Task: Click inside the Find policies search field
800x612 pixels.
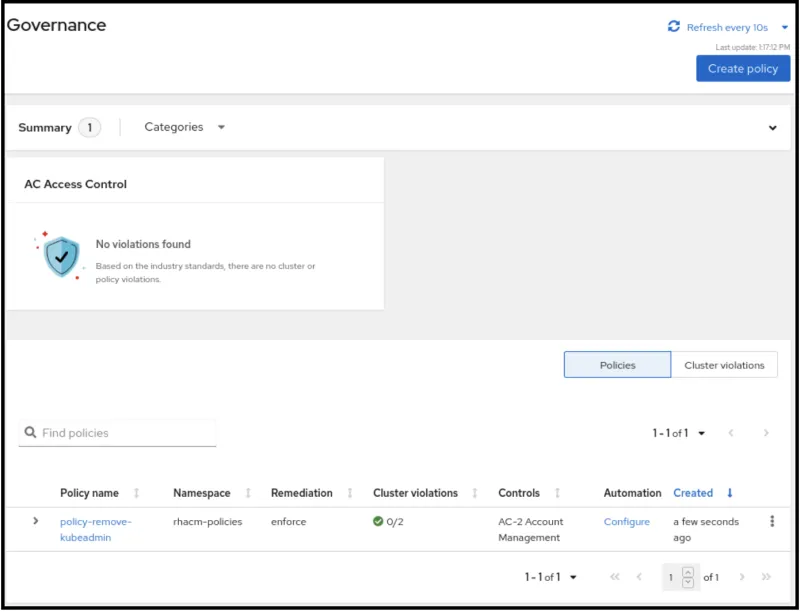Action: [x=120, y=432]
